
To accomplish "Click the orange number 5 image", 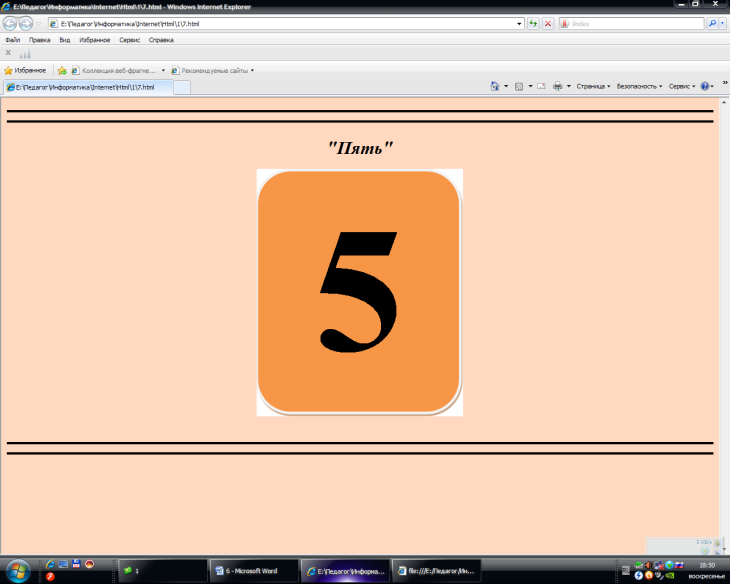I will point(359,292).
